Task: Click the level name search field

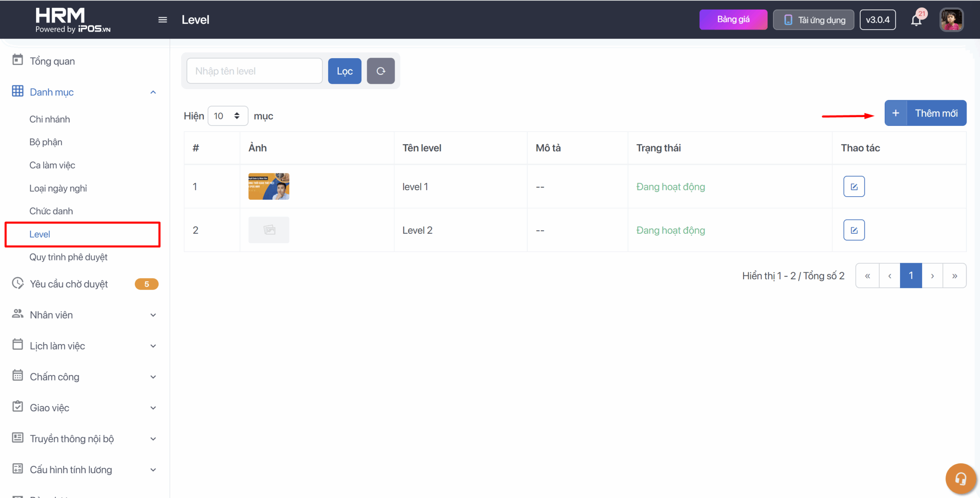Action: (x=254, y=71)
